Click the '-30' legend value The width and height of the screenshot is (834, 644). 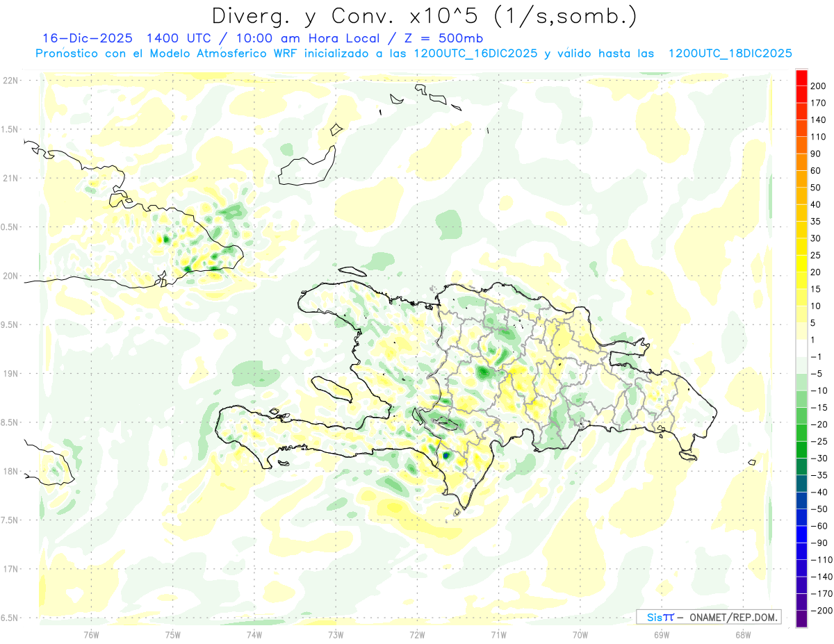tap(819, 459)
